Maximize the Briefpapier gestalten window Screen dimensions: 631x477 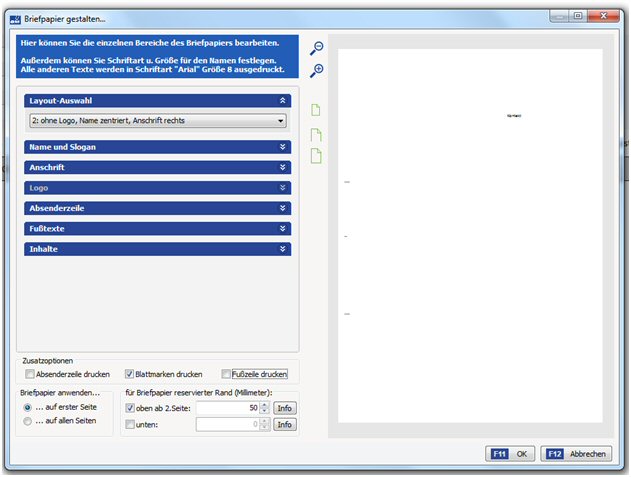578,16
